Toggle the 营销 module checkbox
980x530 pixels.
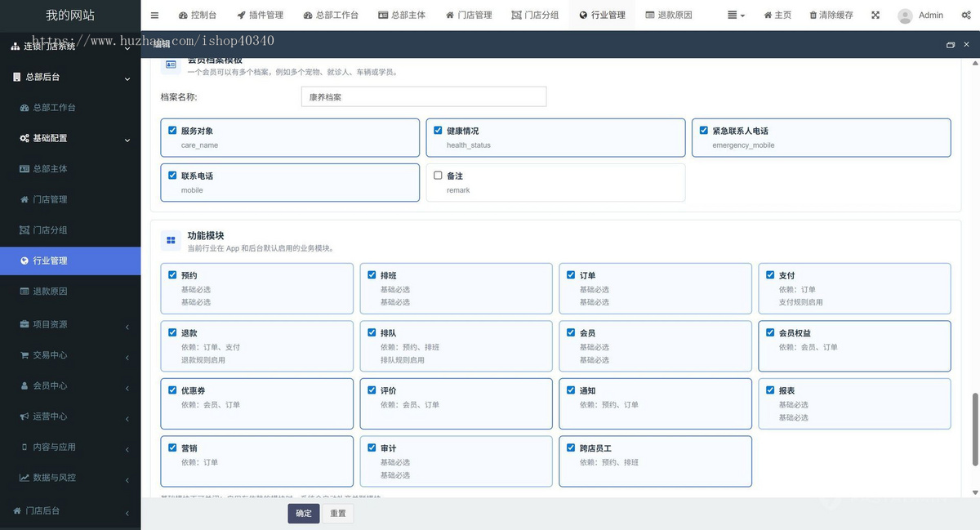[172, 448]
